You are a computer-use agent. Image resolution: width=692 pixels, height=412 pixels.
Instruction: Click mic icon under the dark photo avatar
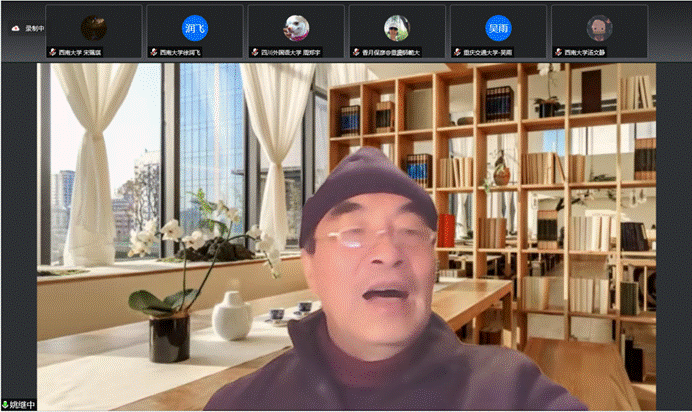click(52, 52)
